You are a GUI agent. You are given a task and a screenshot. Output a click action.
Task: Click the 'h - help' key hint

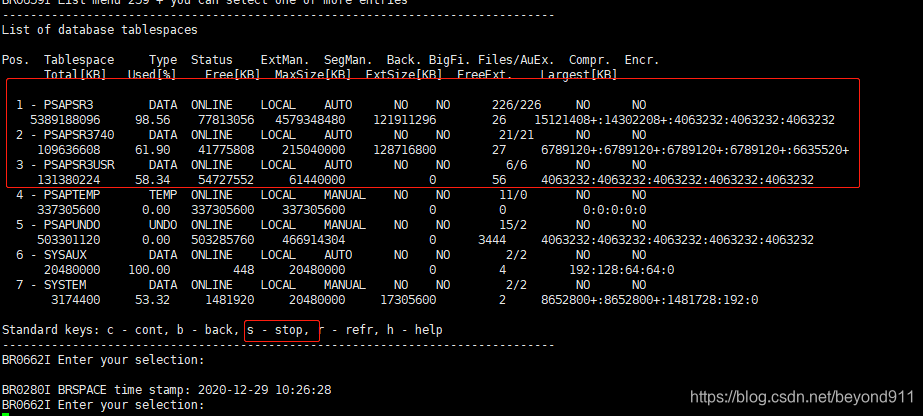click(414, 330)
